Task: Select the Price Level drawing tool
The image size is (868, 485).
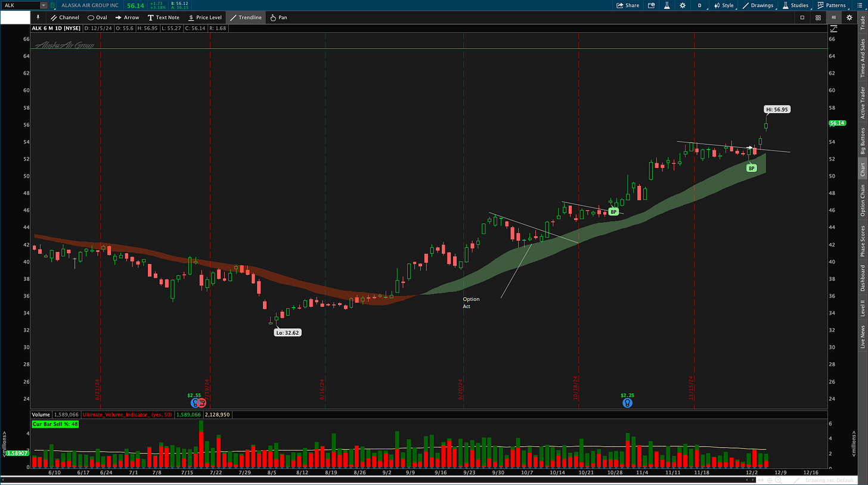Action: click(204, 17)
